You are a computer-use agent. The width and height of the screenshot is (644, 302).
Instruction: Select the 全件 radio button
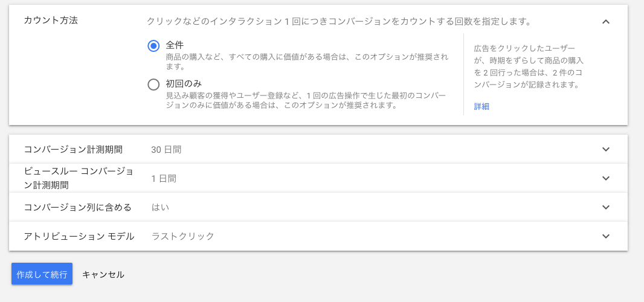154,46
